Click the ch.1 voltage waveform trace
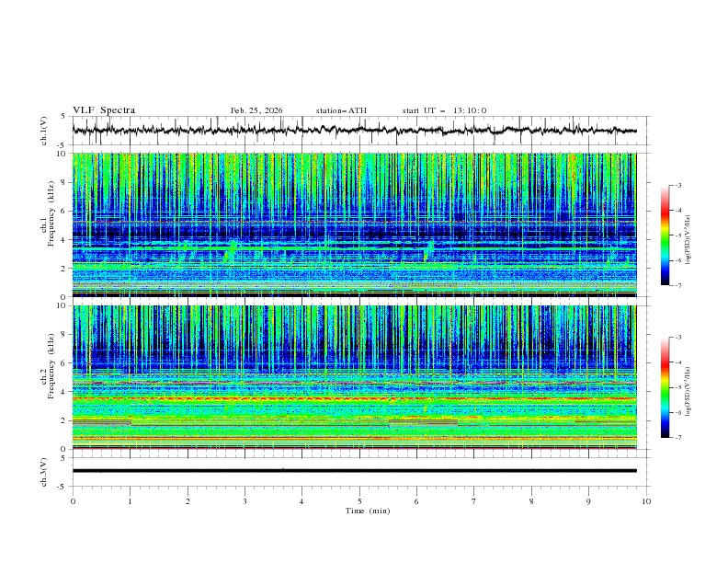 tap(354, 131)
